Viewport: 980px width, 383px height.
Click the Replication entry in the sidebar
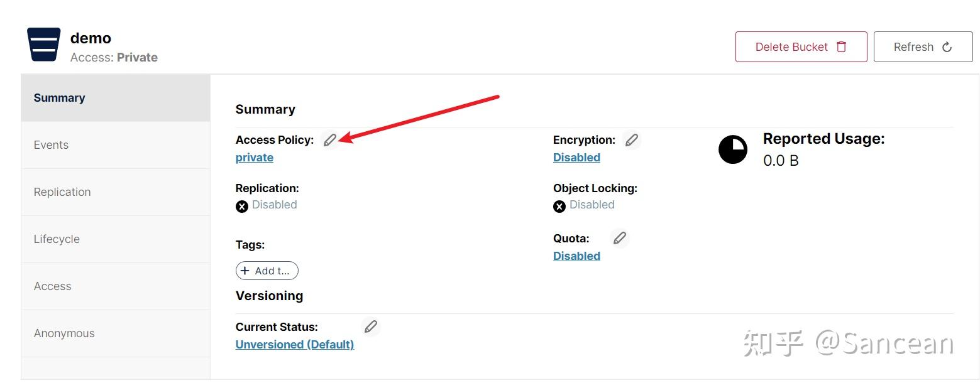click(62, 192)
